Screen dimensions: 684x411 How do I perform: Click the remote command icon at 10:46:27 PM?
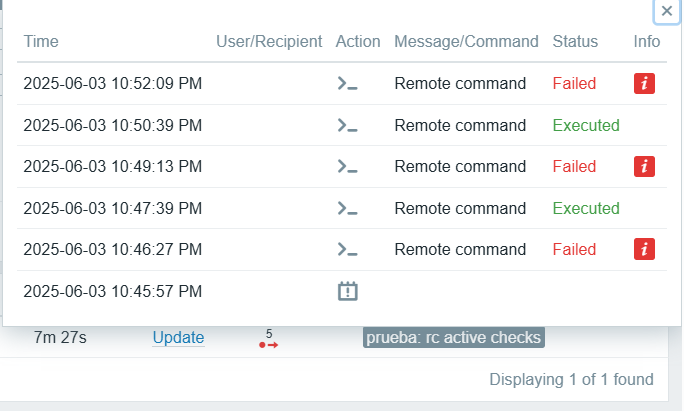click(x=347, y=250)
